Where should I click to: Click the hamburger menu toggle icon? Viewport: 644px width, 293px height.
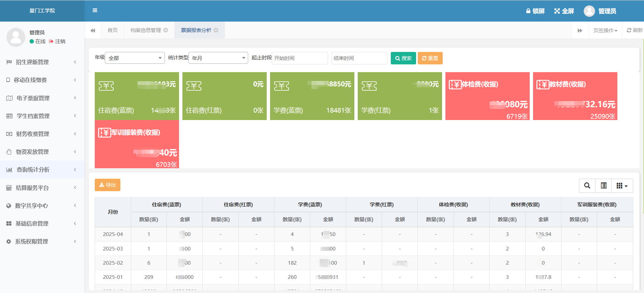pyautogui.click(x=95, y=10)
